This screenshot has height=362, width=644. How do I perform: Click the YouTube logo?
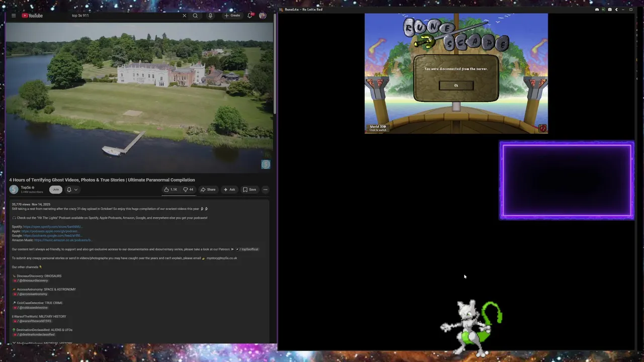click(x=32, y=16)
